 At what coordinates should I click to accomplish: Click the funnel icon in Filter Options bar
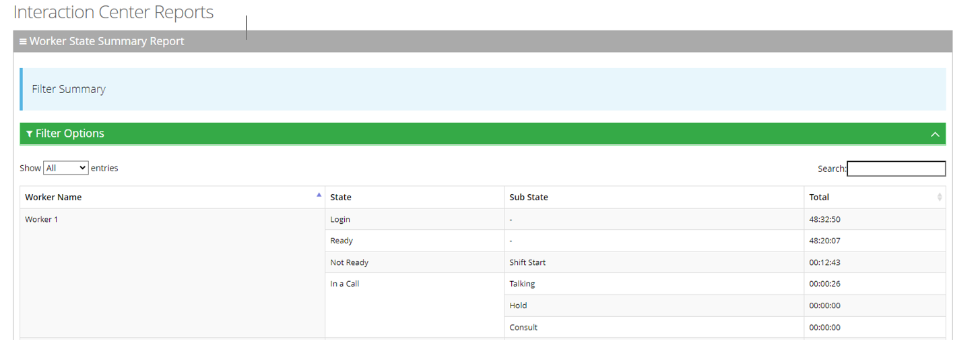pos(29,134)
